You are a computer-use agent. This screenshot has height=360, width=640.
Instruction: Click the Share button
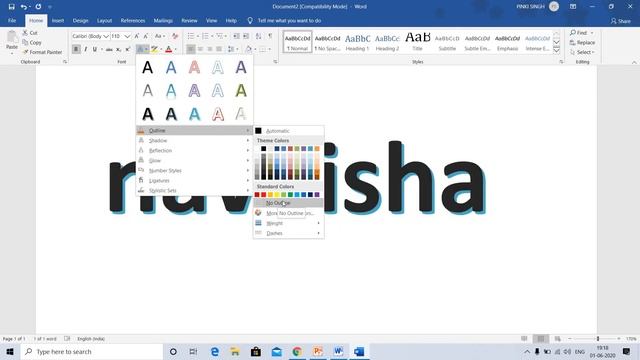coord(620,21)
